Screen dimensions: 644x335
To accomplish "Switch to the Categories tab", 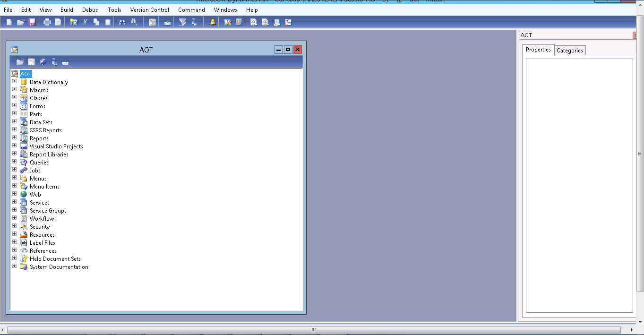I will pyautogui.click(x=569, y=50).
